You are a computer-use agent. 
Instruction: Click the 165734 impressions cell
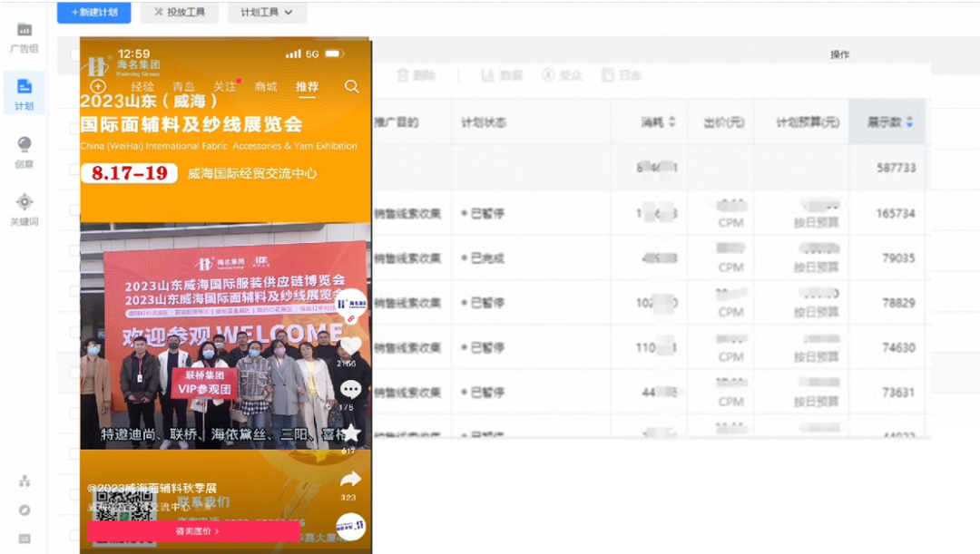(895, 214)
